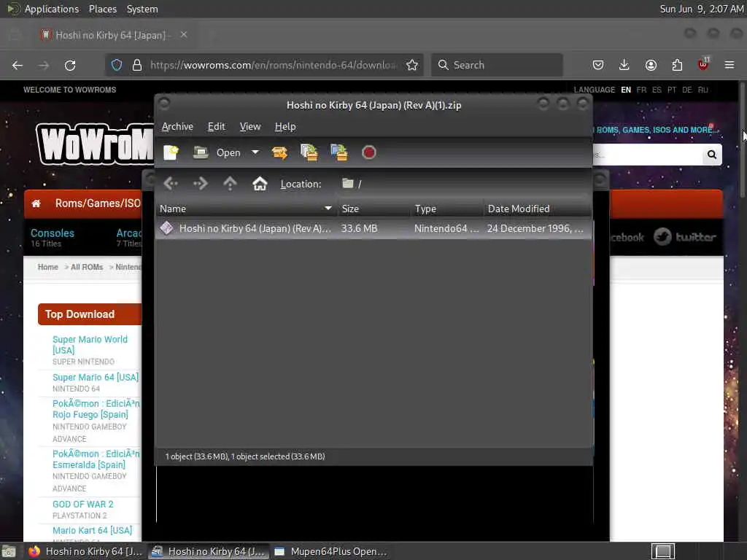This screenshot has height=560, width=747.
Task: Bookmark this page with the star icon
Action: click(412, 65)
